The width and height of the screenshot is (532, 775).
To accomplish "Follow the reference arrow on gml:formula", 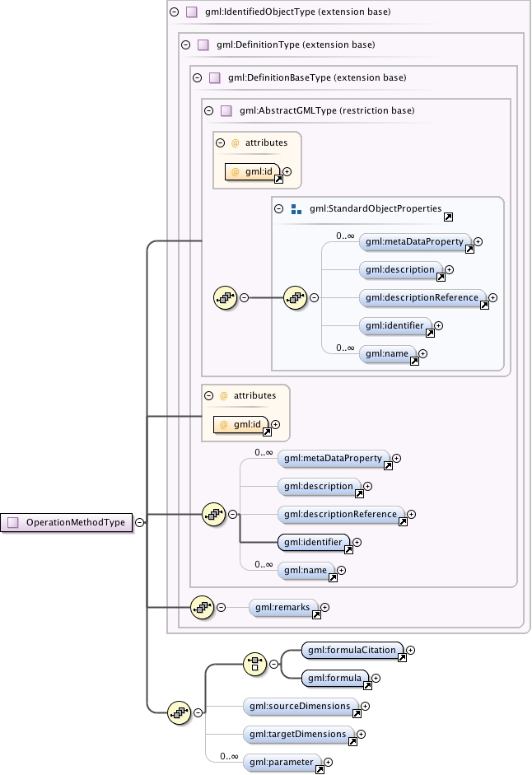I will 368,685.
